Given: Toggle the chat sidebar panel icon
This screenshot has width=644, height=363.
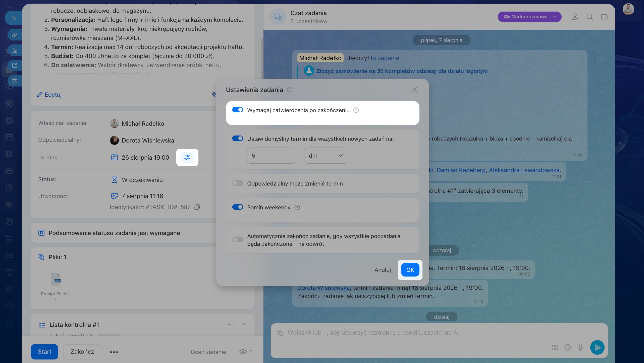Looking at the screenshot, I should pos(604,17).
